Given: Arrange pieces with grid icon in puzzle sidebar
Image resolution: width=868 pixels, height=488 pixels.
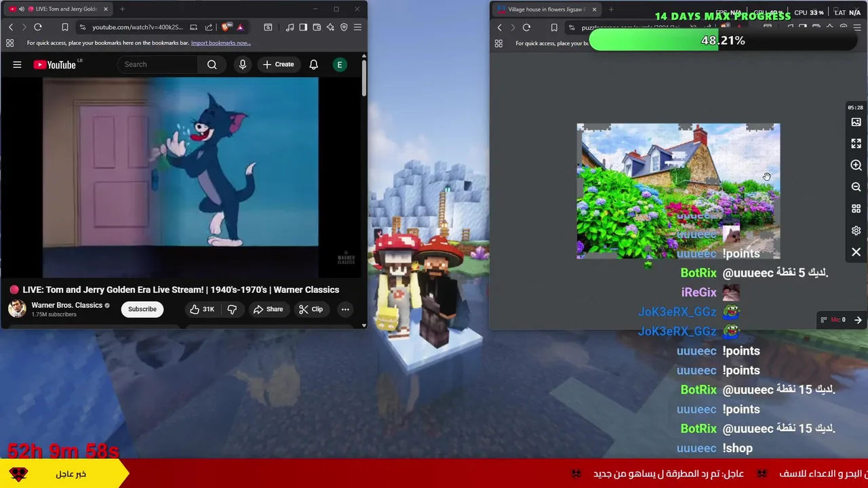Looking at the screenshot, I should pos(856,209).
